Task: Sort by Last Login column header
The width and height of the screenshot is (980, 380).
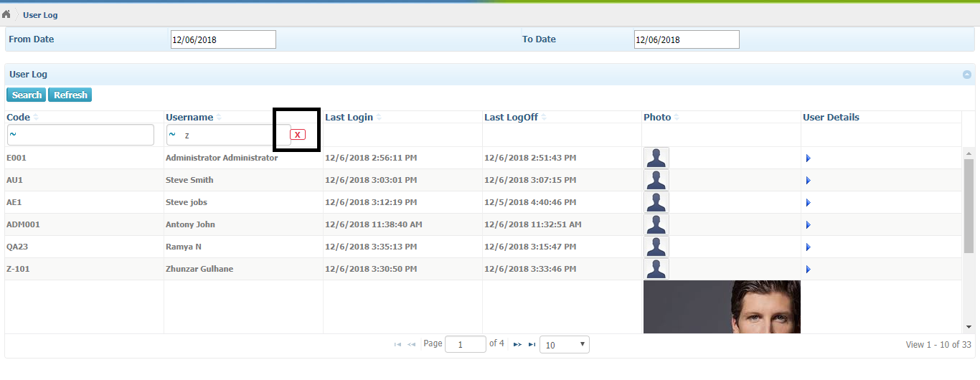Action: click(349, 117)
